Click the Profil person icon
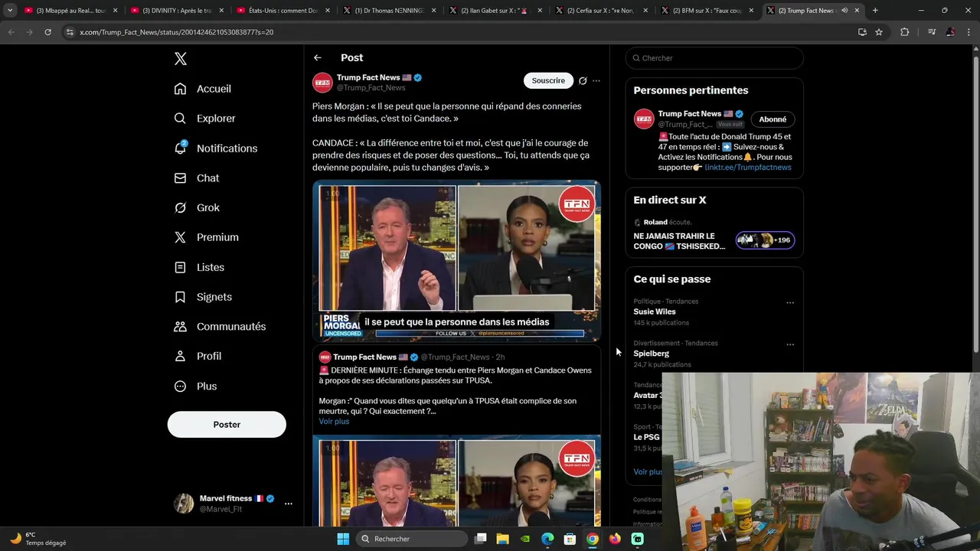Image resolution: width=980 pixels, height=551 pixels. (180, 356)
